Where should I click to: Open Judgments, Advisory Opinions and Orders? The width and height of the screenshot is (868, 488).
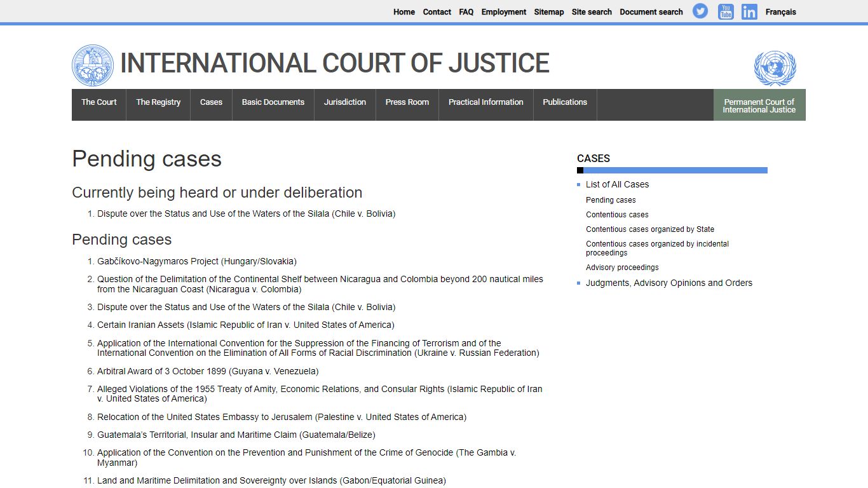(x=669, y=283)
